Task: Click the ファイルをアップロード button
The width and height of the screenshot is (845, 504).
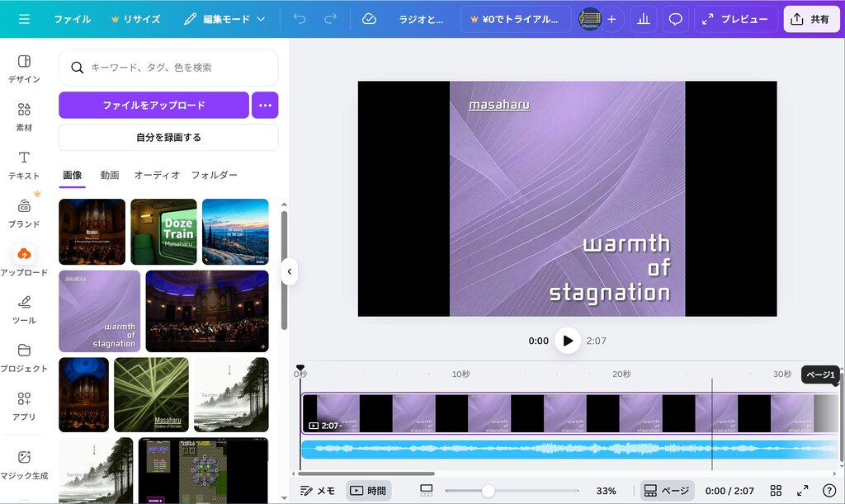Action: pos(153,106)
